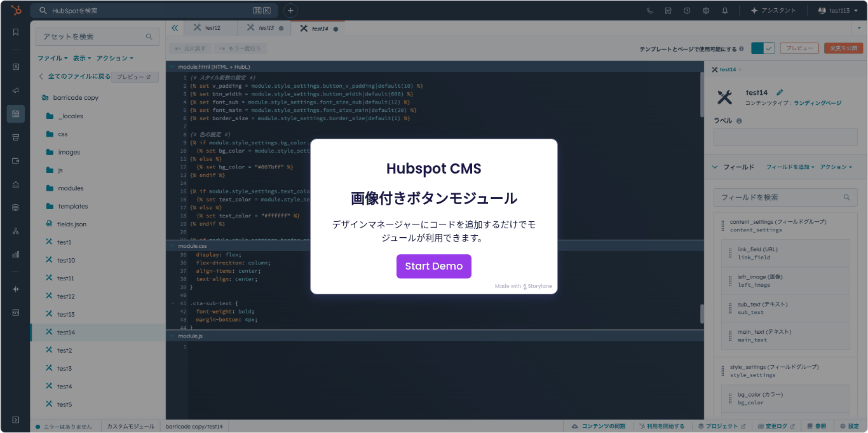Open the フィールド section アクション dropdown
868x433 pixels.
[x=836, y=167]
